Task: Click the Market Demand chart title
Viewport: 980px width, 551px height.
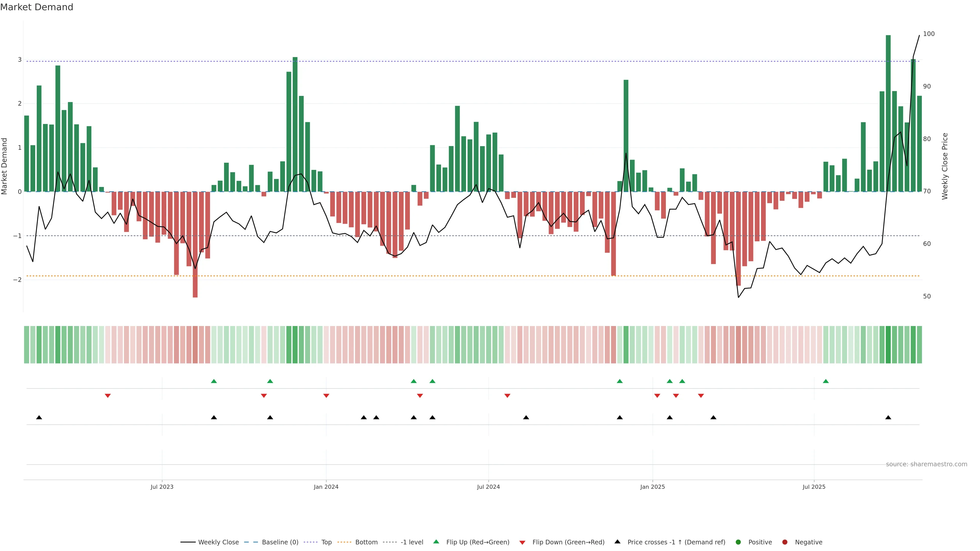Action: (36, 7)
